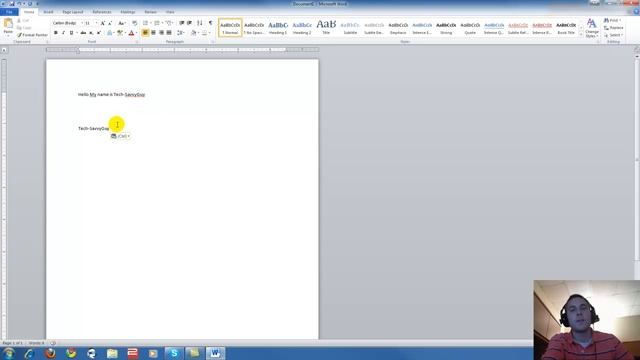
Task: Open Google Chrome from the taskbar
Action: (x=71, y=353)
